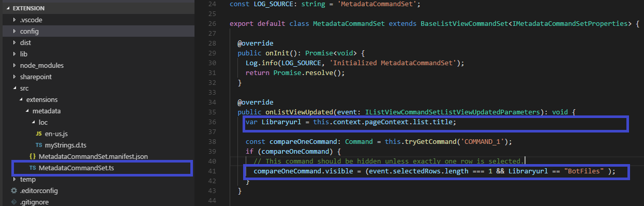Click the onInit method name
Viewport: 644px width, 206px height.
click(x=278, y=53)
